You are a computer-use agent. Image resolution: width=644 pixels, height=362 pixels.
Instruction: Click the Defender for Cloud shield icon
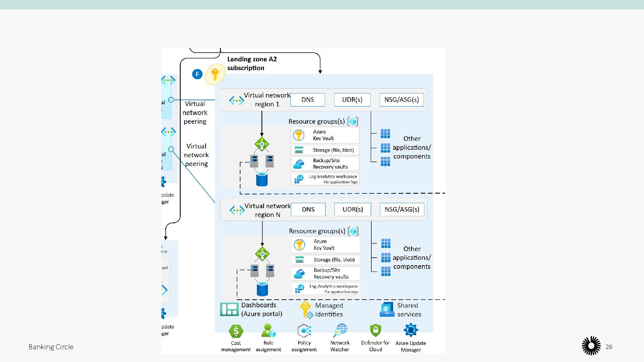(375, 330)
